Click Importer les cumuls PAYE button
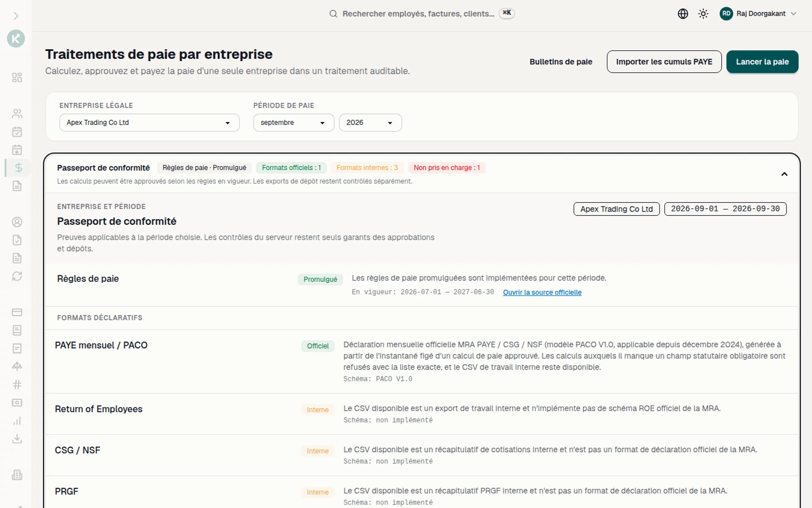Viewport: 812px width, 508px height. point(664,62)
